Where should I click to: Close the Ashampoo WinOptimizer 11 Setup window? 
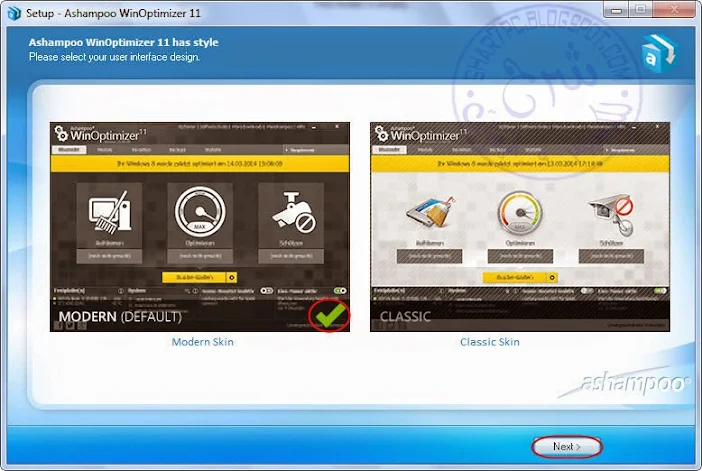[674, 9]
